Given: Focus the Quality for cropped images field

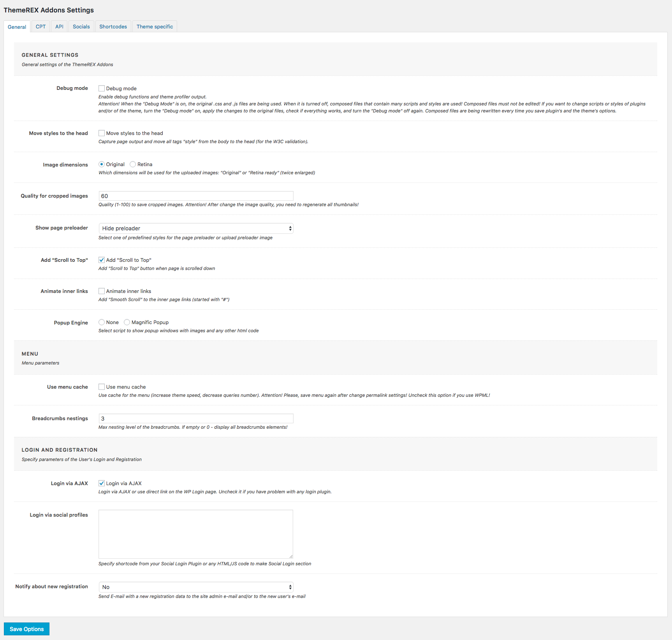Looking at the screenshot, I should point(196,196).
